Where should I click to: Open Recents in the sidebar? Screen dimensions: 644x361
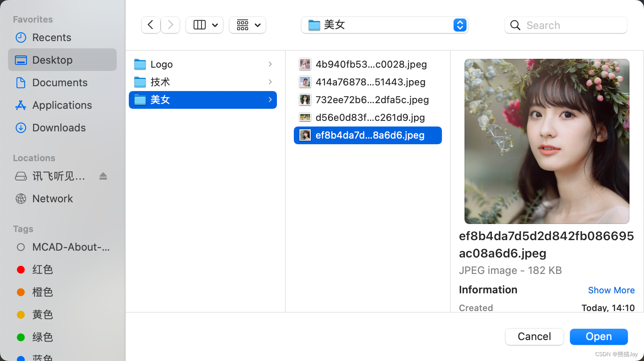point(52,37)
